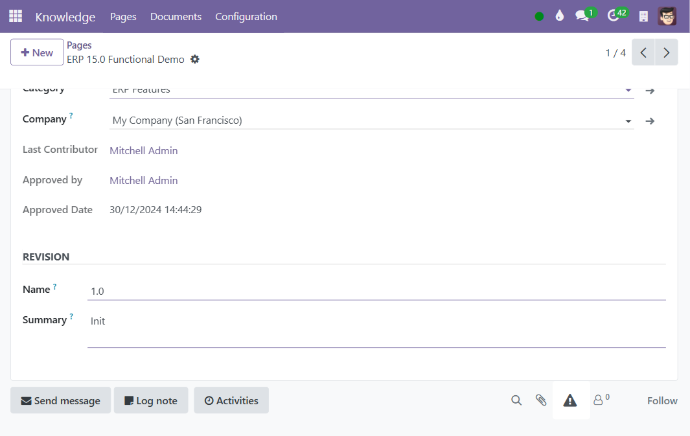Image resolution: width=690 pixels, height=436 pixels.
Task: Click the Send message button
Action: [61, 400]
